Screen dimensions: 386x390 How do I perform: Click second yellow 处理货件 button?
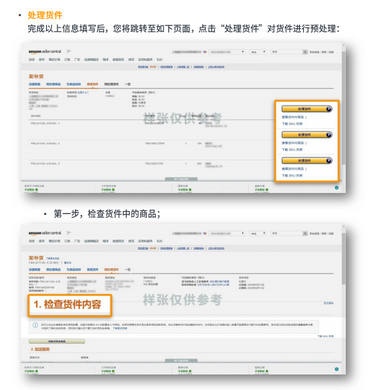[x=307, y=135]
